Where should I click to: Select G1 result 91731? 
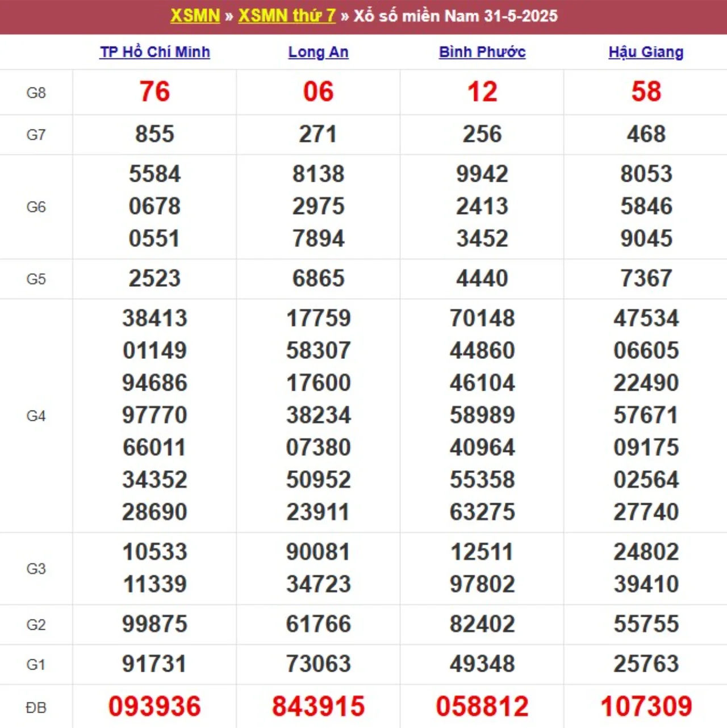(x=154, y=664)
